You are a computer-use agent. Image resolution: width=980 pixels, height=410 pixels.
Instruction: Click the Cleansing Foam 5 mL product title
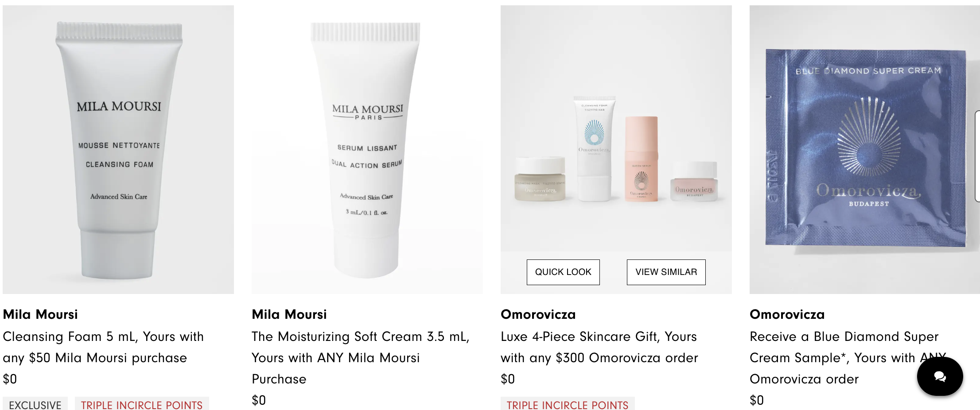[x=103, y=347]
